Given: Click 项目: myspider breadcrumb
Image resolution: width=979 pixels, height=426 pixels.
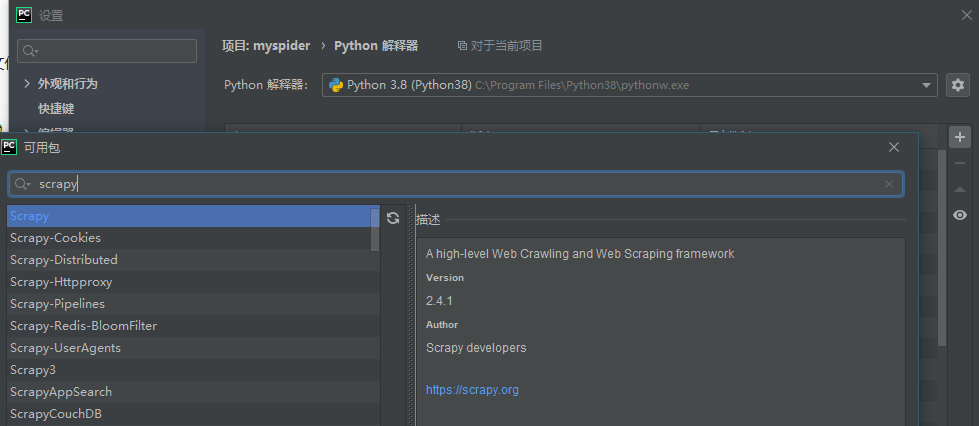Looking at the screenshot, I should 266,46.
